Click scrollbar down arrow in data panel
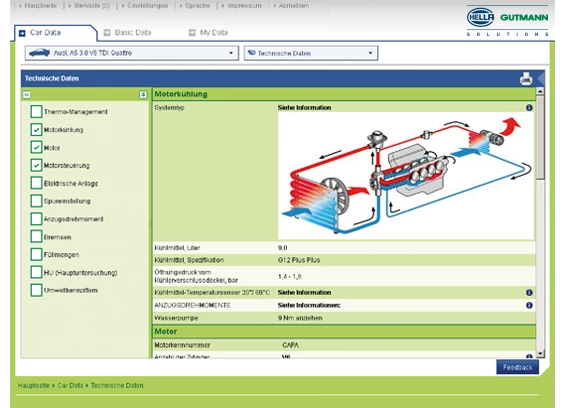The height and width of the screenshot is (408, 562). pos(540,354)
